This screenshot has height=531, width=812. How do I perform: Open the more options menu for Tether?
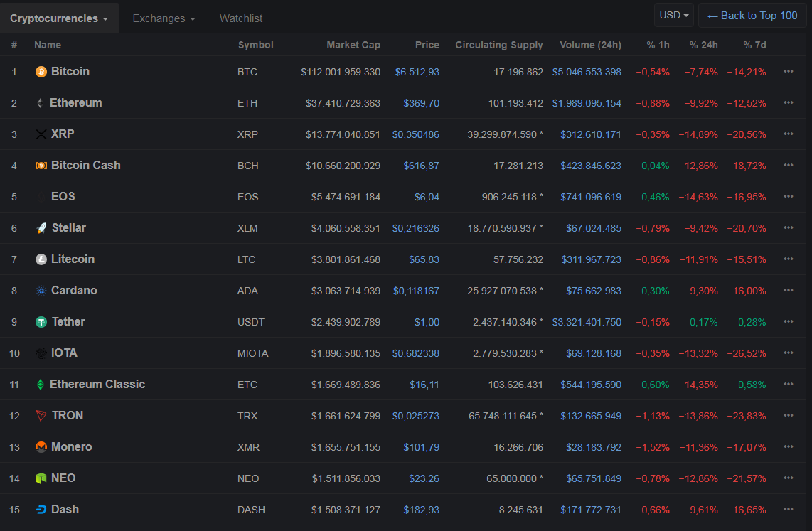(x=788, y=321)
